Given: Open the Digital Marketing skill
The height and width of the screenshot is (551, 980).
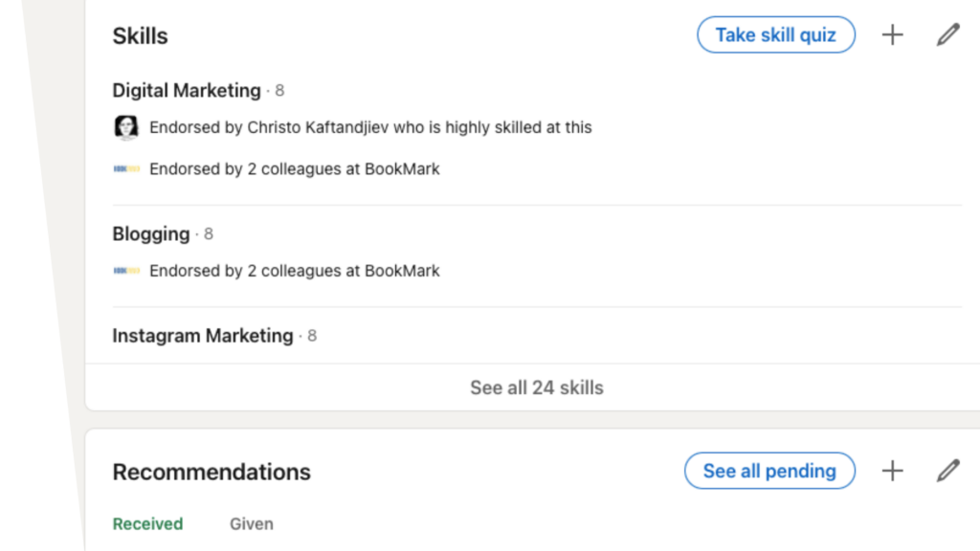Looking at the screenshot, I should [x=187, y=91].
